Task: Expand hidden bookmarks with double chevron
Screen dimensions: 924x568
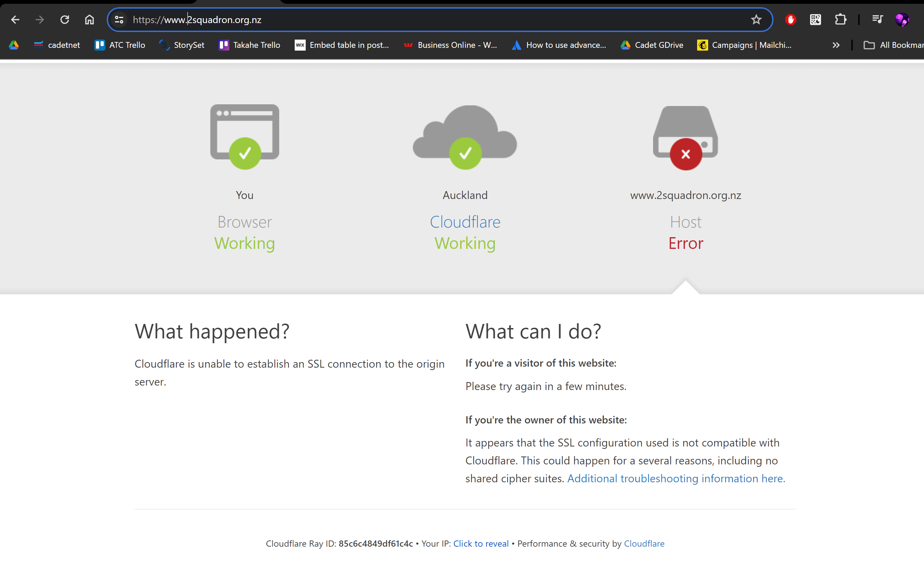Action: coord(836,45)
